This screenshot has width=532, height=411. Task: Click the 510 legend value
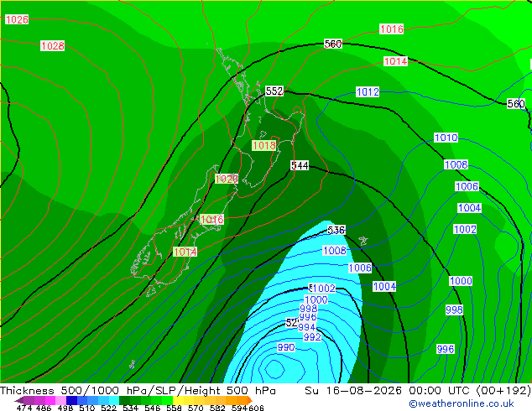pyautogui.click(x=87, y=408)
